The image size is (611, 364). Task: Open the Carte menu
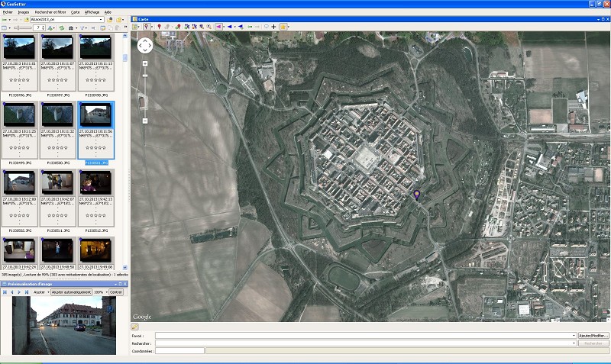[75, 12]
